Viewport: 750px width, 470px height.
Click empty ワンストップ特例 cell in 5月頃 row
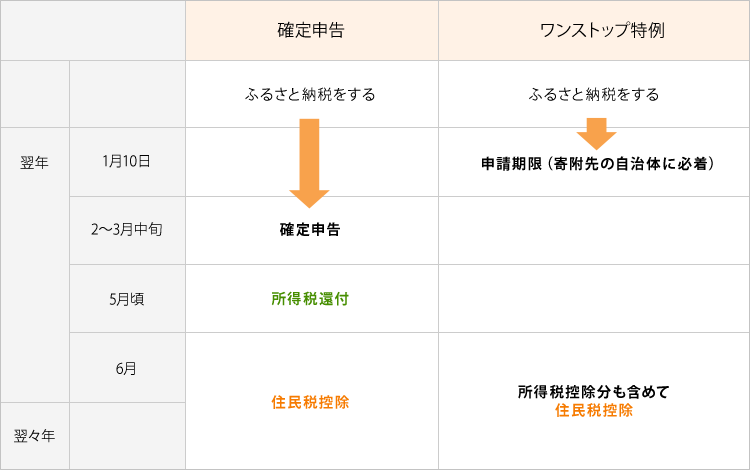594,299
